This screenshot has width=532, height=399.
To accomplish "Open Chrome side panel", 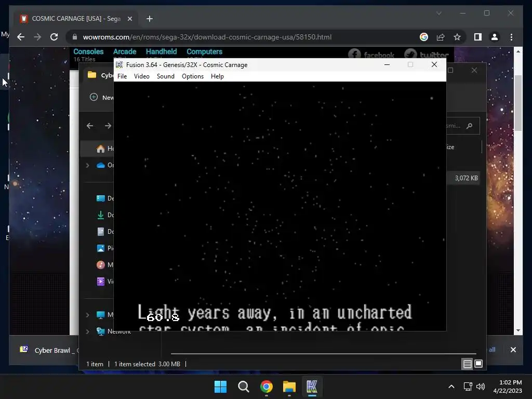I will click(478, 37).
